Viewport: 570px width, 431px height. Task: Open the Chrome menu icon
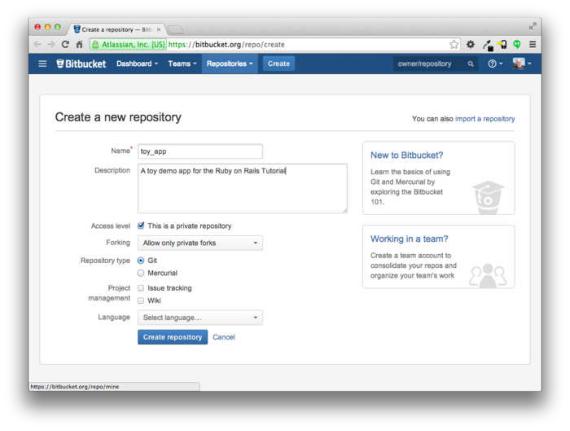(533, 44)
